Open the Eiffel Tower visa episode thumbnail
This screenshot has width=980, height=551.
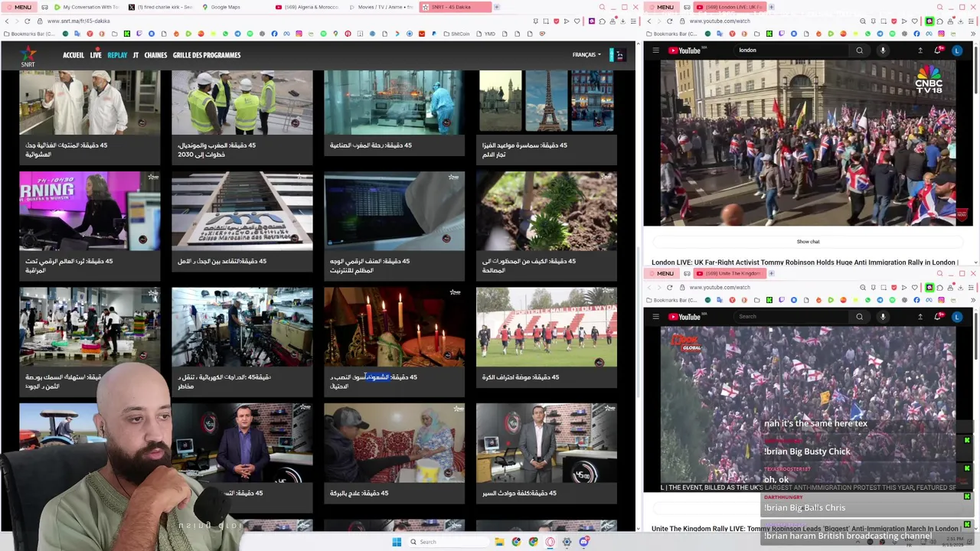click(x=547, y=103)
